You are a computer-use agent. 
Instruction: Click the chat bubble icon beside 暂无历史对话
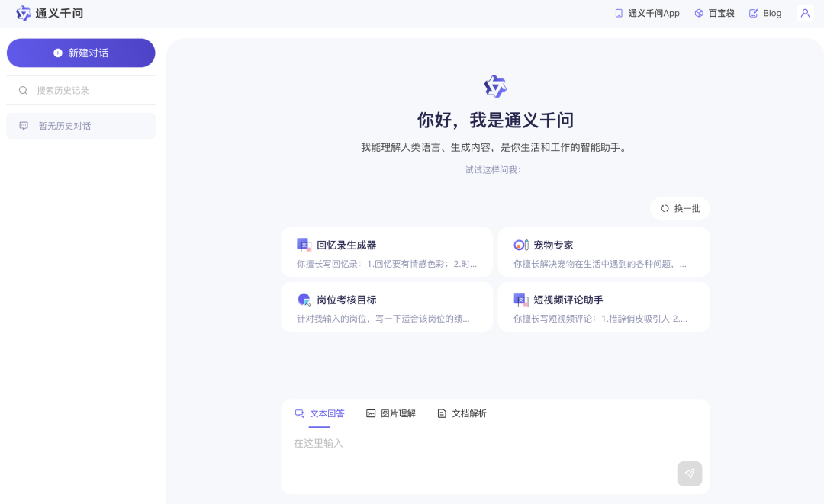24,126
